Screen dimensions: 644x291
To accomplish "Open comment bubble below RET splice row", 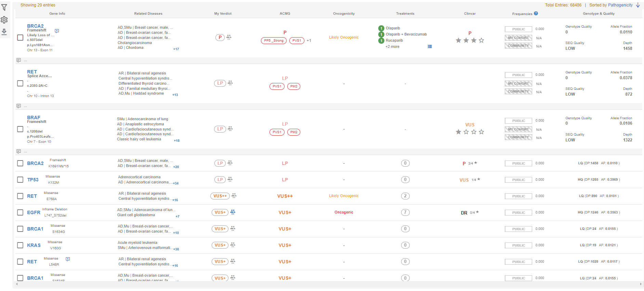I will tap(18, 106).
